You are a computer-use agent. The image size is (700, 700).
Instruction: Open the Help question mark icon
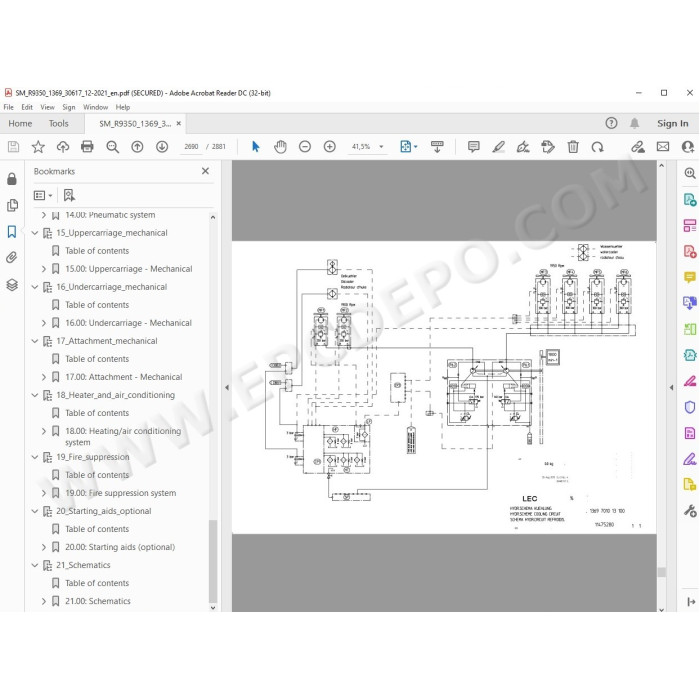pyautogui.click(x=611, y=123)
